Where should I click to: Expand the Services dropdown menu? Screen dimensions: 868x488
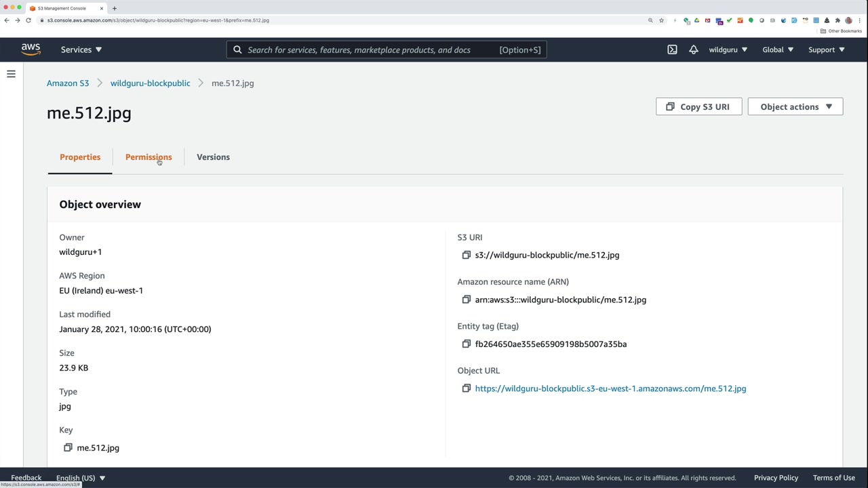pos(81,49)
